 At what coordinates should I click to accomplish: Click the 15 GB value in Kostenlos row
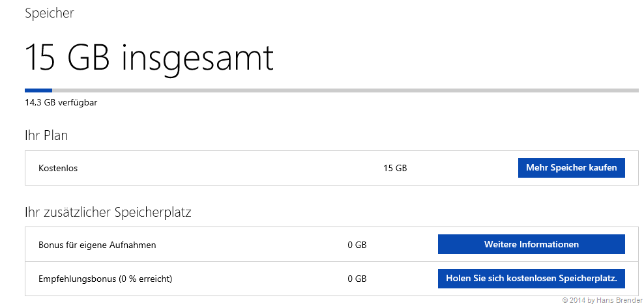(395, 168)
